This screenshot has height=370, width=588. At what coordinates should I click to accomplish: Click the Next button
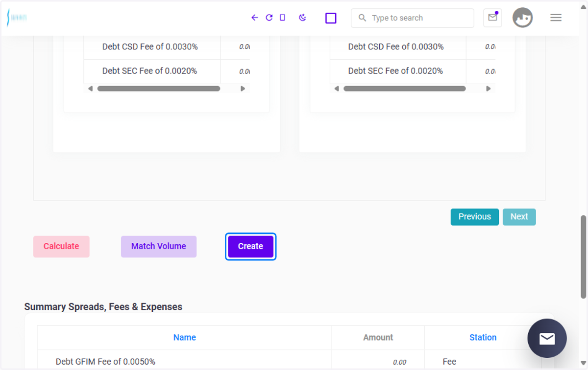pos(519,217)
